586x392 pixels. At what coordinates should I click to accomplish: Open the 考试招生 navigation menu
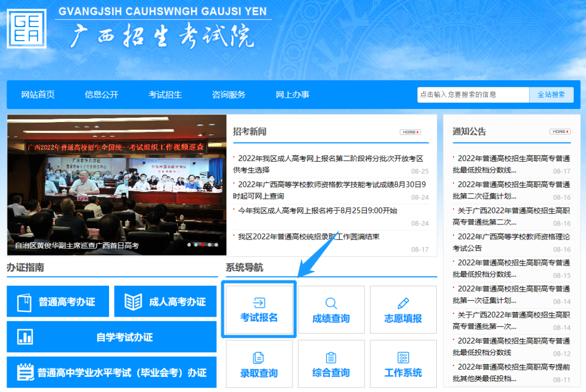165,94
